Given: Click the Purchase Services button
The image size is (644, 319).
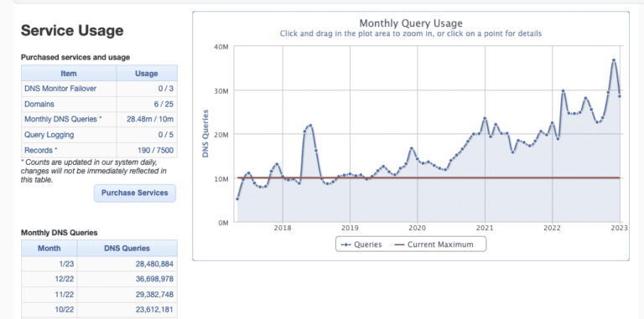Looking at the screenshot, I should (135, 193).
